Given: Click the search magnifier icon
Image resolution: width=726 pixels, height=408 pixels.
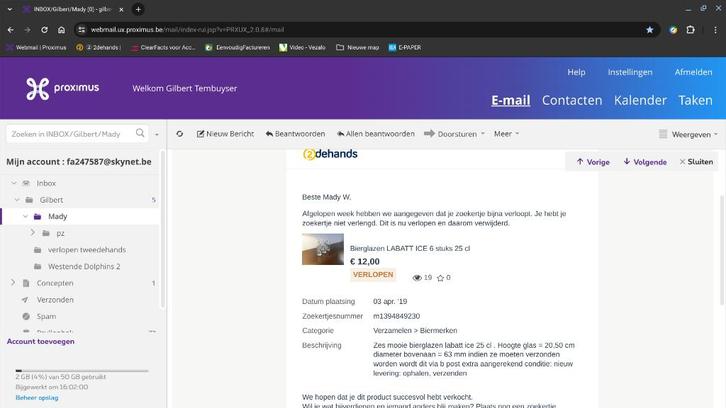Looking at the screenshot, I should [x=140, y=133].
